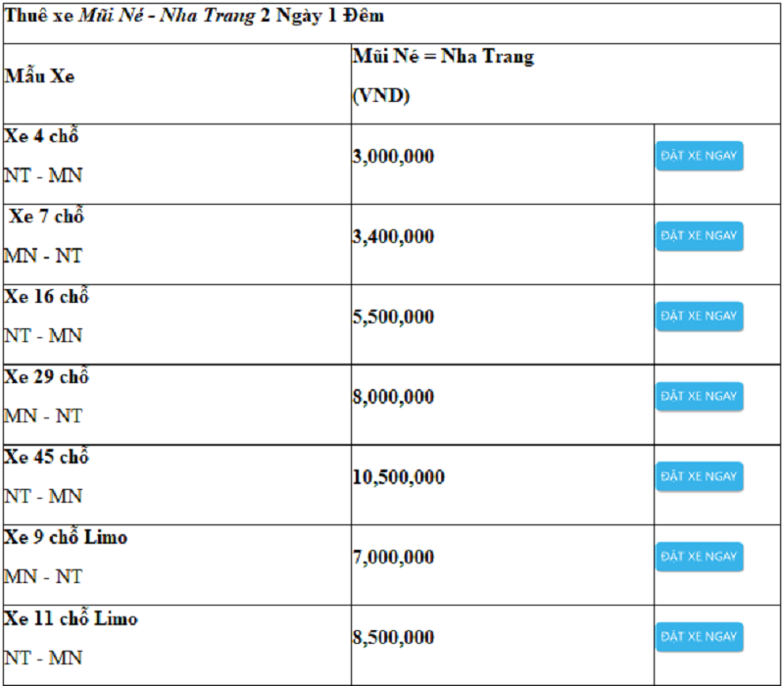784x686 pixels.
Task: Click ĐẶT XE NGAY for Xe 11 chỗ Limo
Action: pyautogui.click(x=699, y=637)
